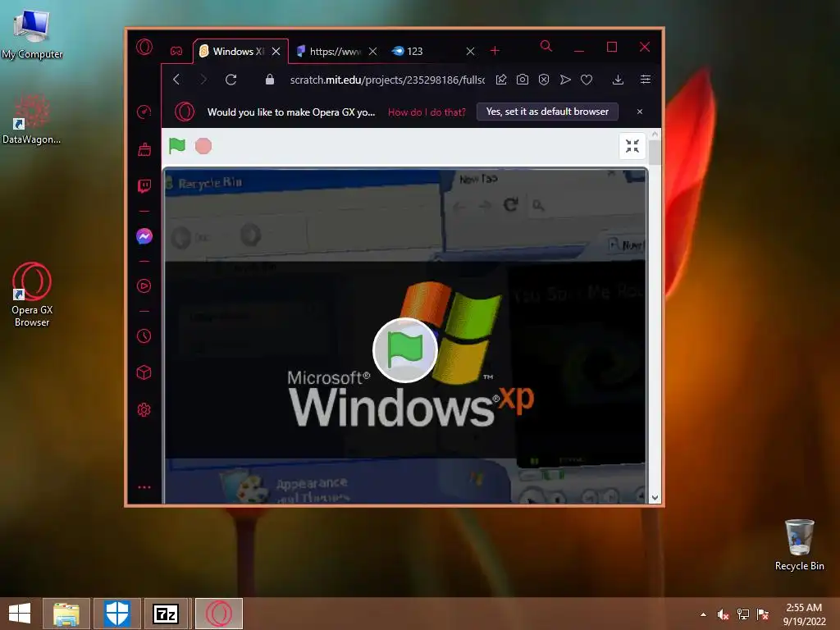
Task: Open the tab search magnifier
Action: click(x=546, y=46)
